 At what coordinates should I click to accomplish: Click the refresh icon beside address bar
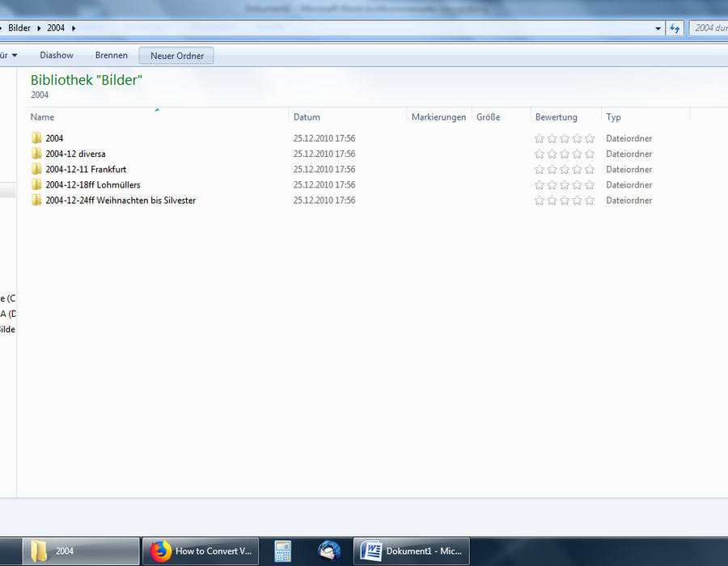[x=675, y=28]
